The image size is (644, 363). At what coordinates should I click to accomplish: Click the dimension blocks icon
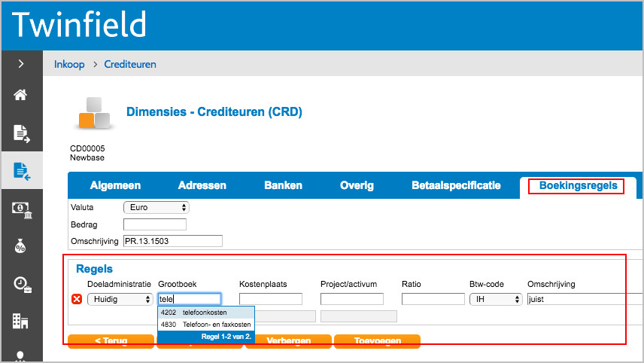pos(95,113)
